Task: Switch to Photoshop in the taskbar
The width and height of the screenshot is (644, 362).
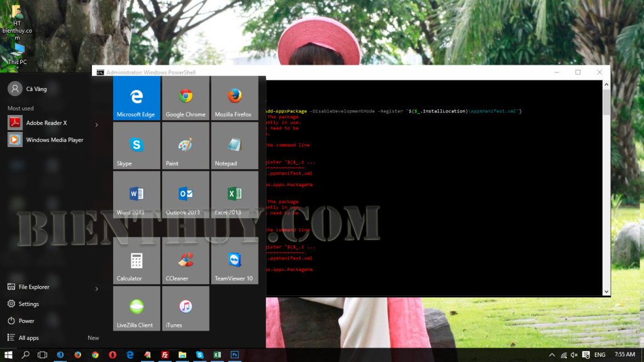Action: [235, 355]
